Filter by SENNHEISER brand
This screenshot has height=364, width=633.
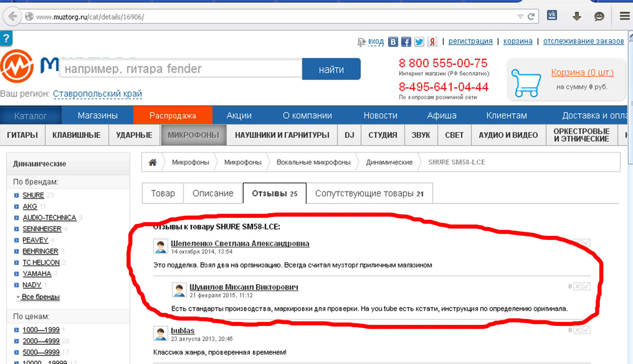point(42,229)
